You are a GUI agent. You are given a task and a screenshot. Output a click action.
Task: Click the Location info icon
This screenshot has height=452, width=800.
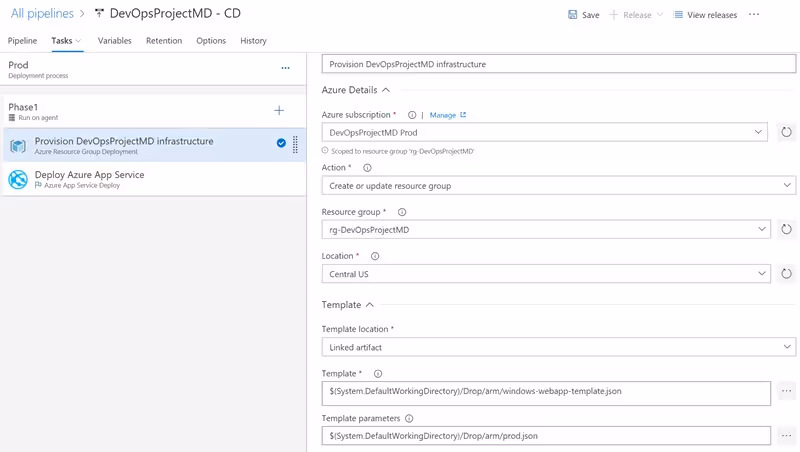click(375, 256)
